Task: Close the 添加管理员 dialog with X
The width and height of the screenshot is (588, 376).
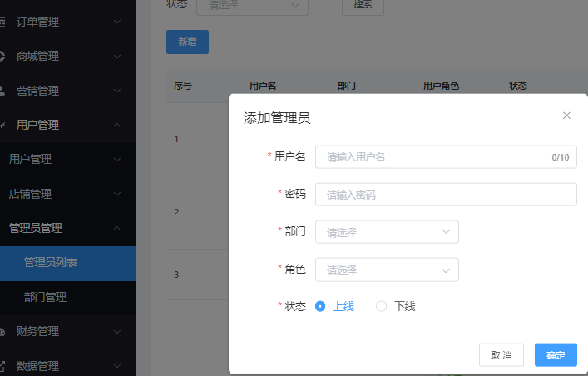Action: point(566,116)
